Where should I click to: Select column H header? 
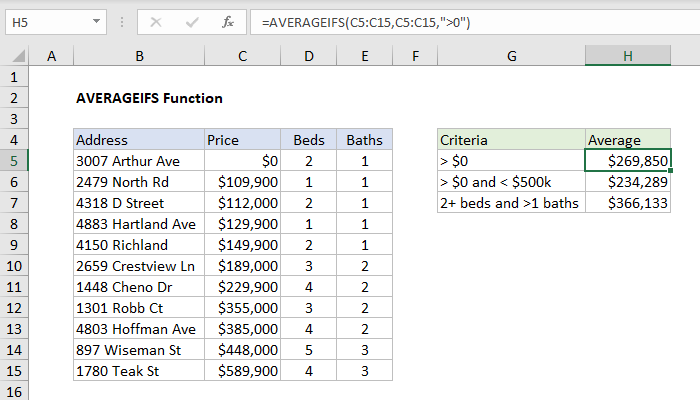(x=628, y=56)
